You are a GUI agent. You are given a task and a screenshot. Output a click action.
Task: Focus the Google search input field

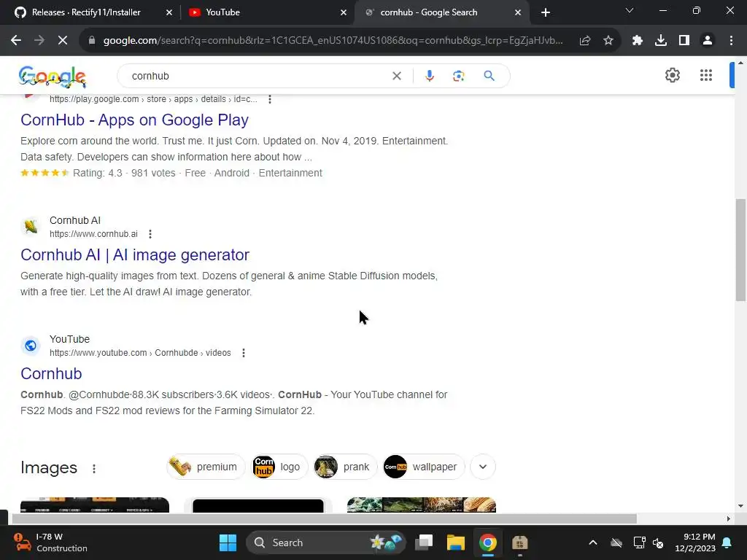[260, 76]
